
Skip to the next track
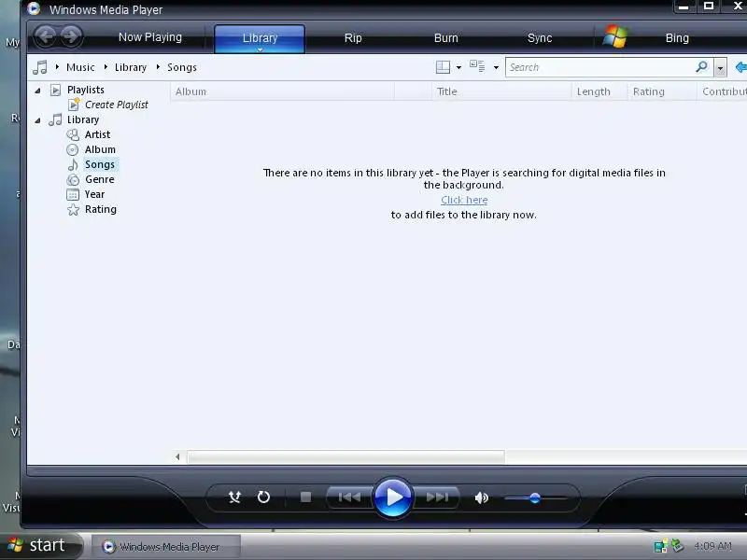tap(437, 497)
